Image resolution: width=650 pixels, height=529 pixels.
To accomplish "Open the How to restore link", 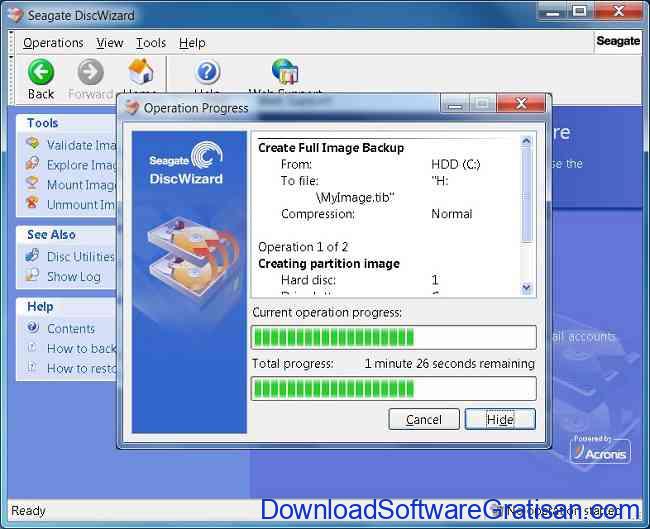I will (x=82, y=368).
